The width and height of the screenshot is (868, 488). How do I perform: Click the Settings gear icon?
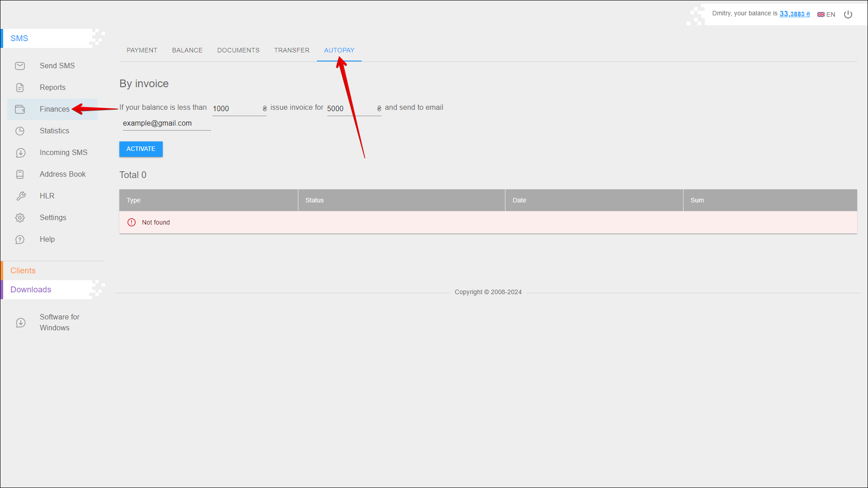coord(20,218)
